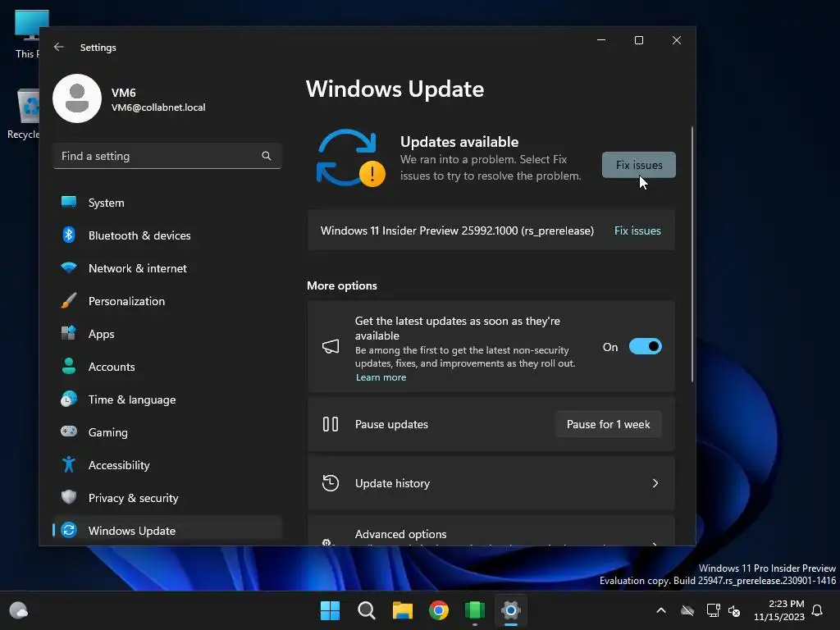
Task: Click the megaphone icon for latest updates
Action: point(331,347)
